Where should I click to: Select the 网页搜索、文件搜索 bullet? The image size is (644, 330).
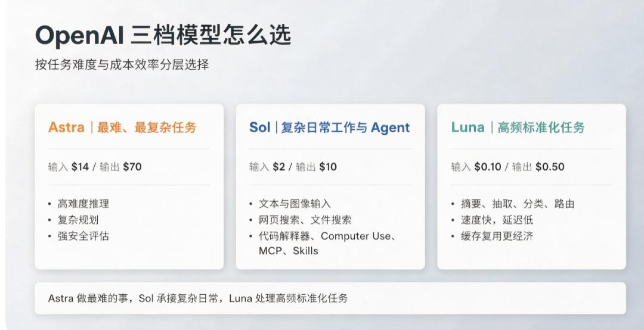coord(305,220)
